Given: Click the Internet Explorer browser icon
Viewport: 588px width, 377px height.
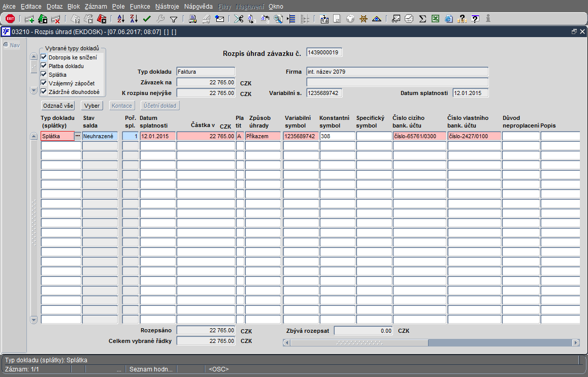Looking at the screenshot, I should click(x=448, y=19).
